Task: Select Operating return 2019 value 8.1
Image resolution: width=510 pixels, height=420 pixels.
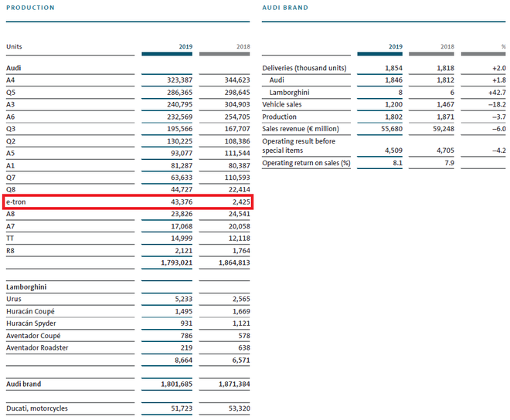Action: [397, 163]
